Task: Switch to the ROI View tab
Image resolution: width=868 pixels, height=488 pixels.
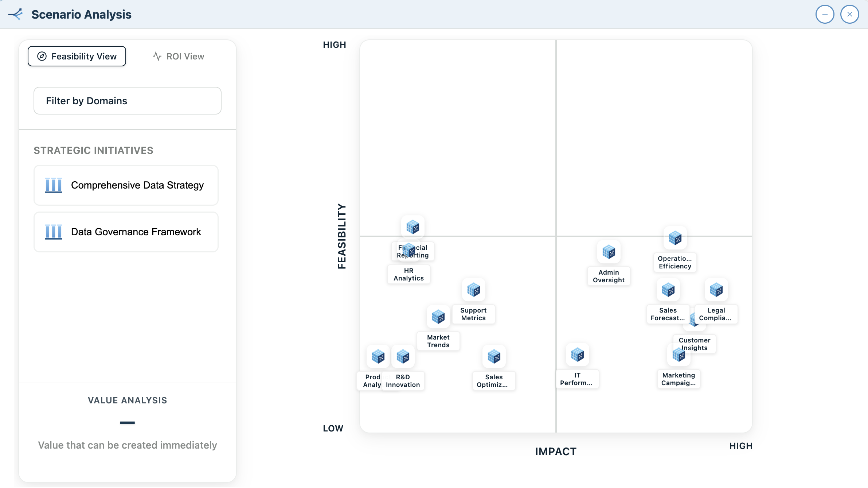Action: [x=178, y=56]
